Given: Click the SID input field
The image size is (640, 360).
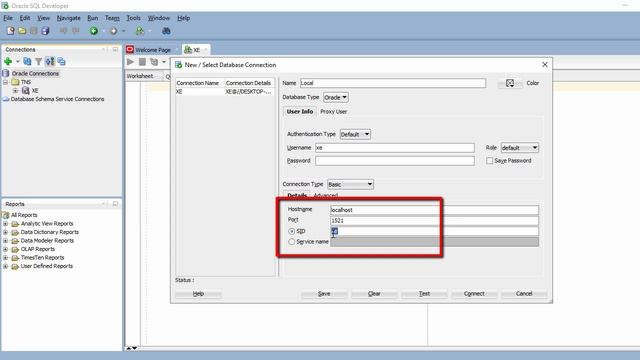Looking at the screenshot, I should tap(434, 231).
